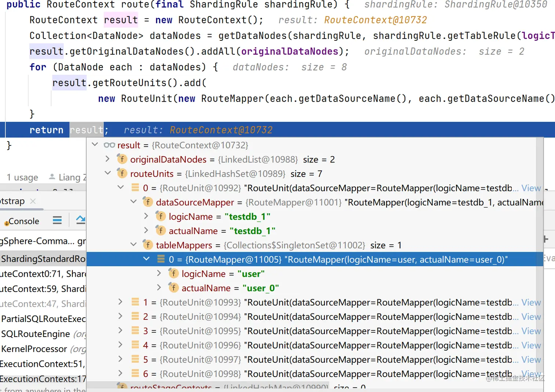Expand routeUnits element 1 RouteUnit@10993
This screenshot has width=555, height=392.
[120, 302]
